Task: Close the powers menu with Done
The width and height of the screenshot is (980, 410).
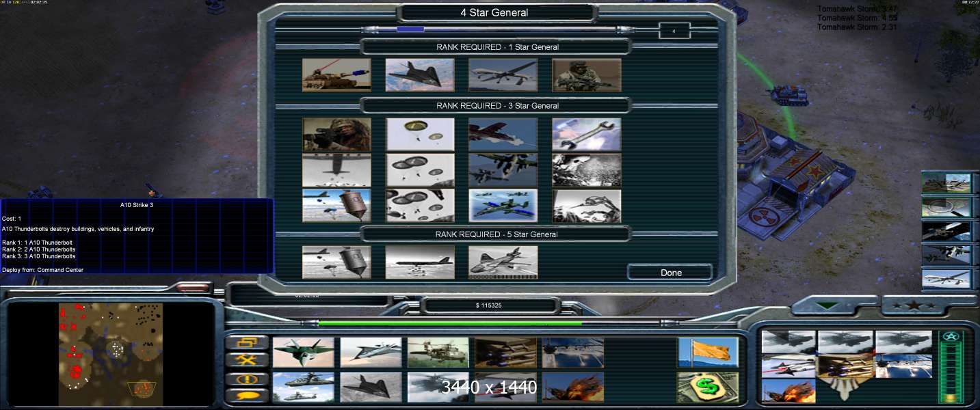Action: 671,273
